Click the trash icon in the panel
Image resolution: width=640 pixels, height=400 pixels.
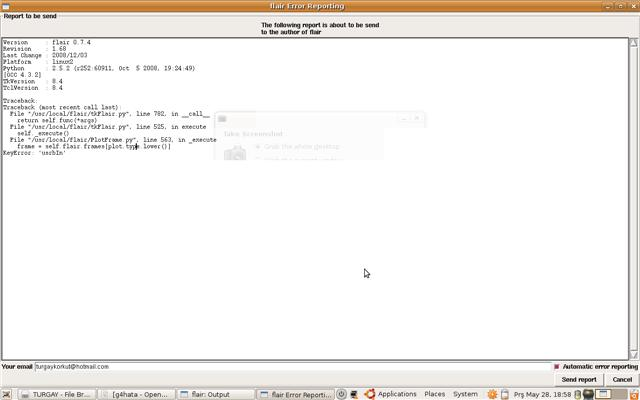pyautogui.click(x=633, y=394)
